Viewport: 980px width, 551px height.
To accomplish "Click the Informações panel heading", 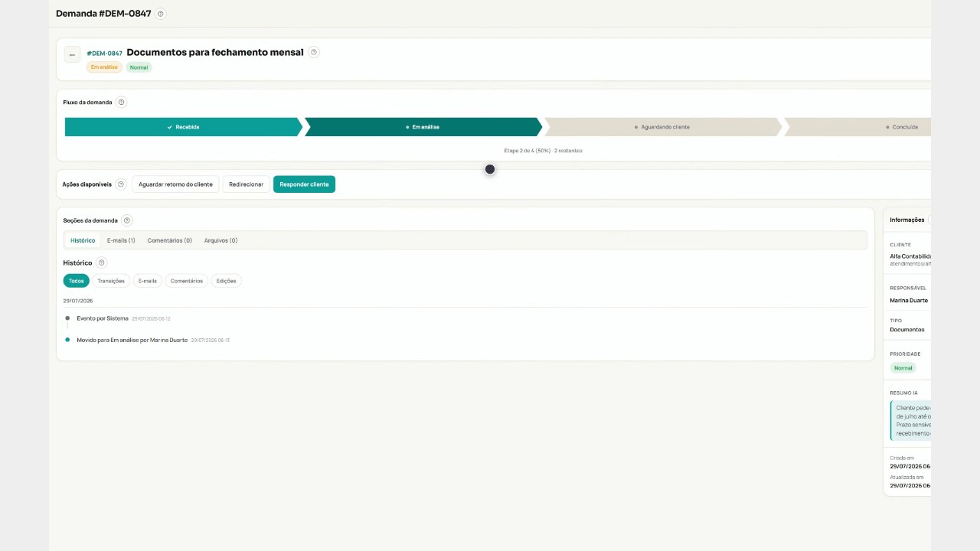I will [907, 220].
